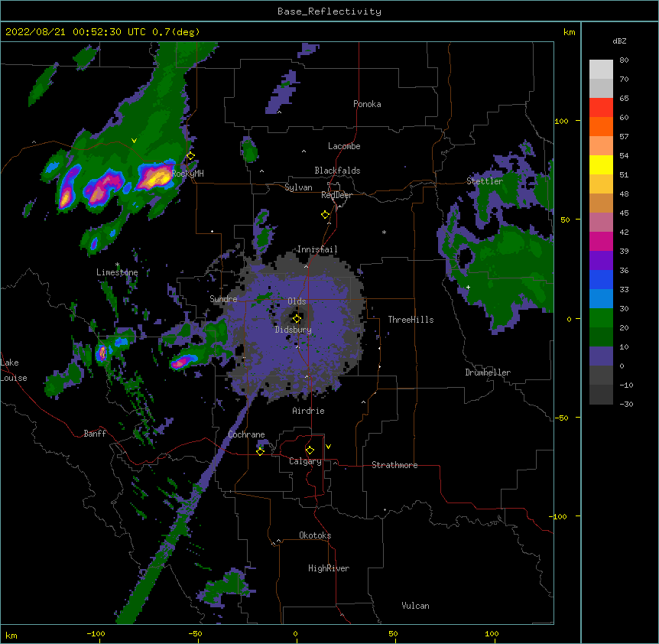Click the Airdrie city label
The width and height of the screenshot is (659, 644).
pos(308,411)
